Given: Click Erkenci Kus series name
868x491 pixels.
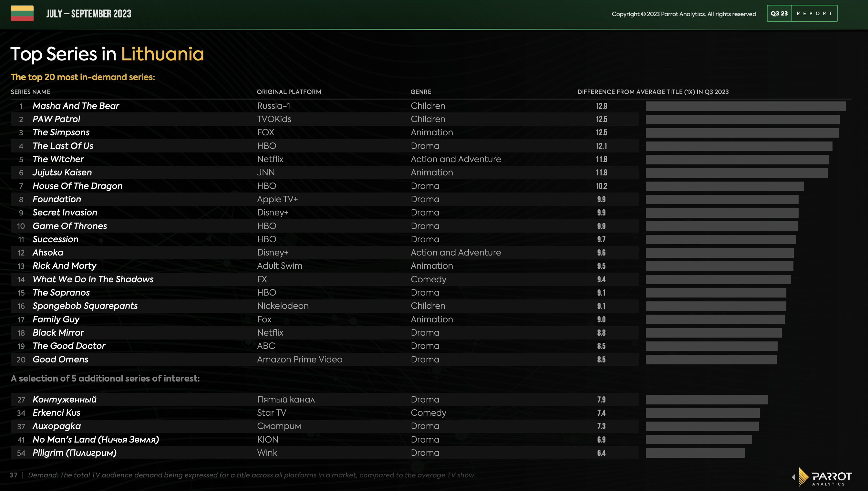Looking at the screenshot, I should [x=56, y=413].
